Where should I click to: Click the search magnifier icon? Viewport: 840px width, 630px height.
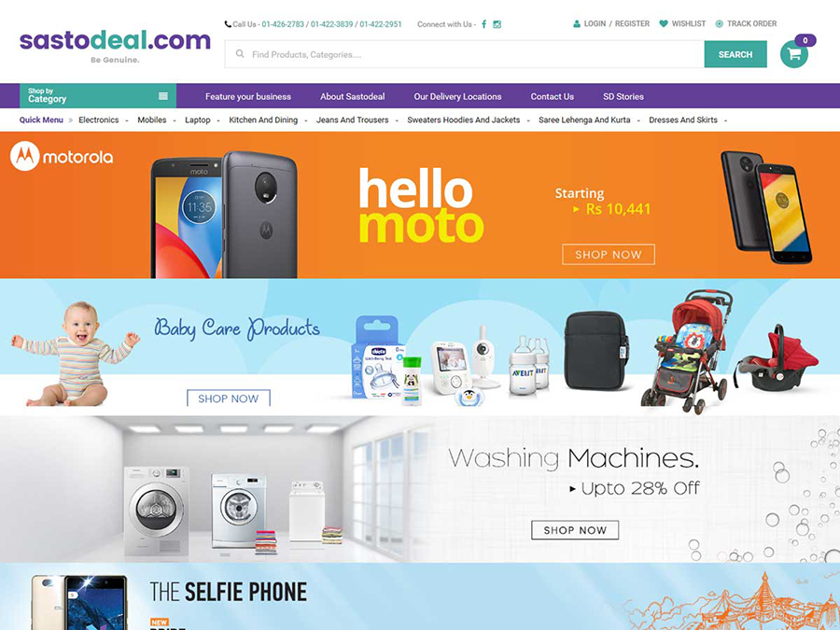pyautogui.click(x=240, y=54)
